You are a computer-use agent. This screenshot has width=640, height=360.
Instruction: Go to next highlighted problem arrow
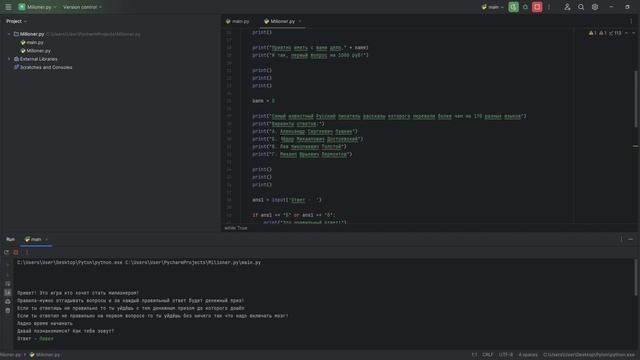tap(633, 33)
